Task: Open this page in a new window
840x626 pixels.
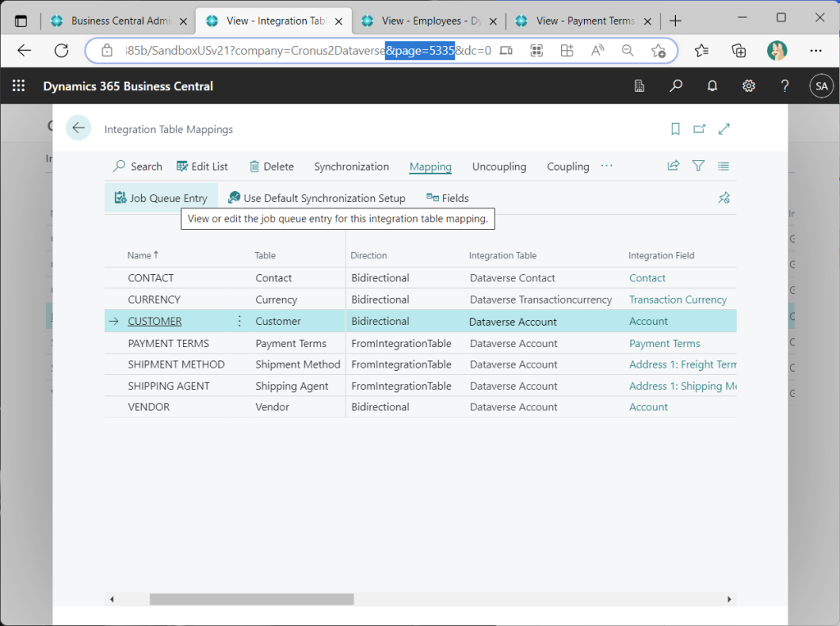Action: tap(699, 129)
